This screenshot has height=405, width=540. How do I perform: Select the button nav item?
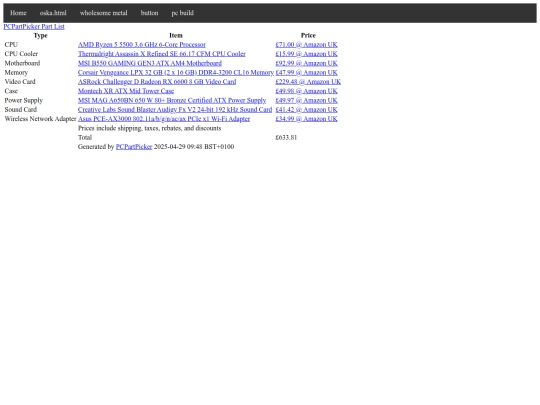pos(149,13)
